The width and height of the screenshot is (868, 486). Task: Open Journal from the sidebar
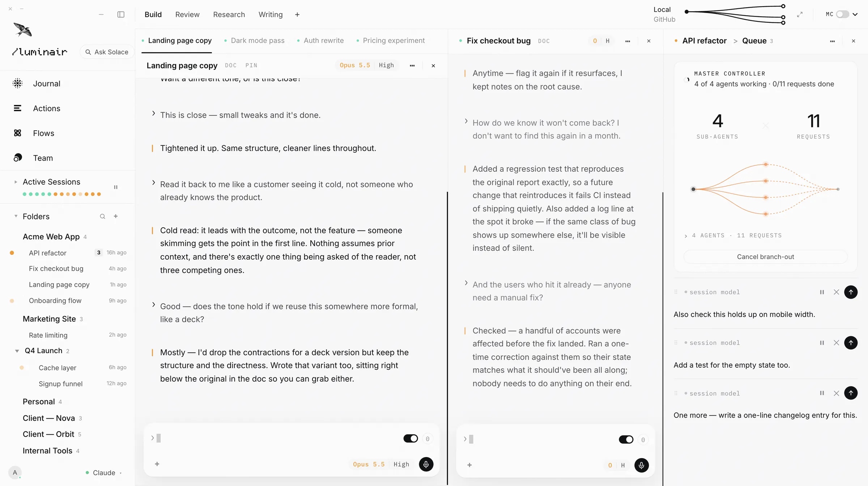(47, 84)
